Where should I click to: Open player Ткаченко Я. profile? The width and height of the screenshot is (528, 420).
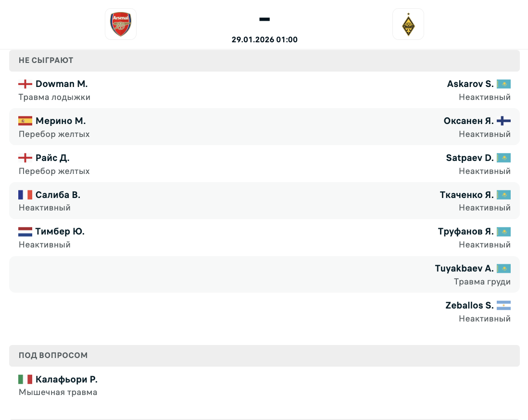466,195
